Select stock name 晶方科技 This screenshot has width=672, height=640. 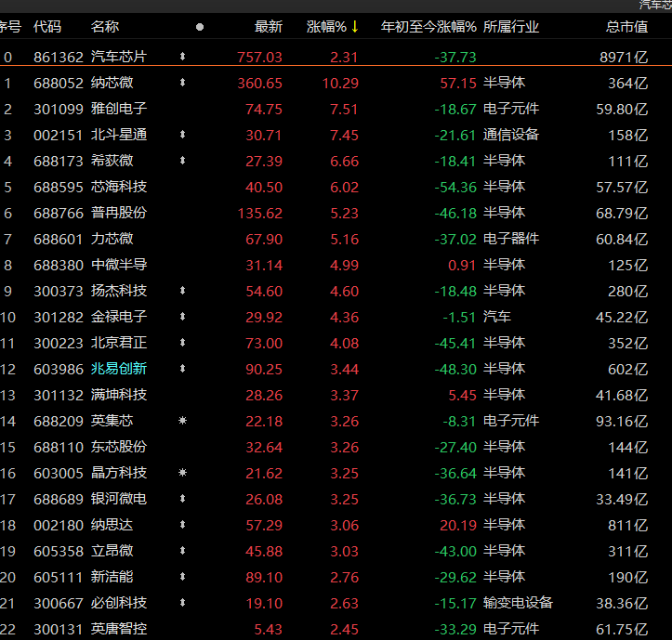[x=119, y=473]
